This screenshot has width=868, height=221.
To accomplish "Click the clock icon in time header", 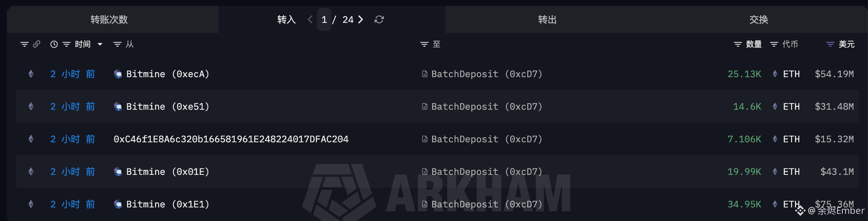I will (54, 44).
